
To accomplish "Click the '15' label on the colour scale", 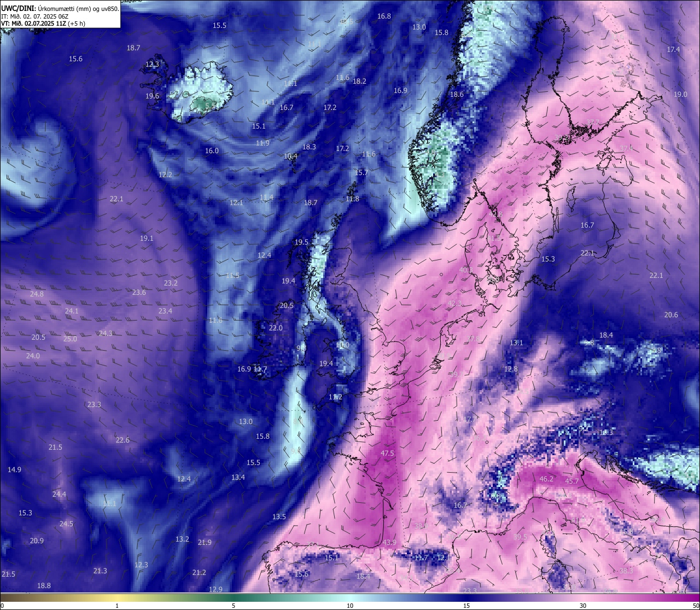I will coord(466,606).
